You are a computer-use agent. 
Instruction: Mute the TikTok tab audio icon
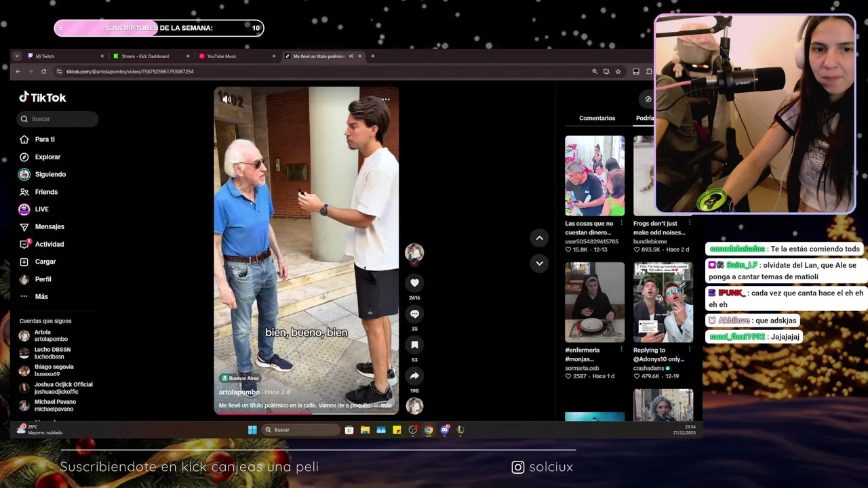tap(351, 56)
